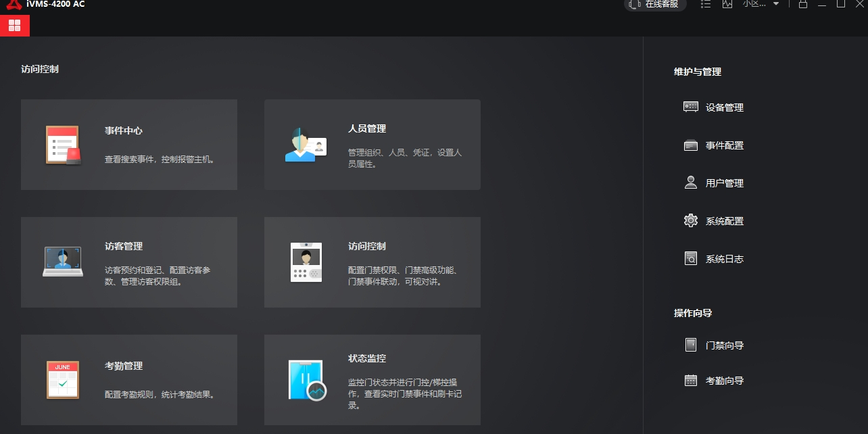This screenshot has height=434, width=868.
Task: Open 系统配置 gear settings
Action: [x=723, y=221]
